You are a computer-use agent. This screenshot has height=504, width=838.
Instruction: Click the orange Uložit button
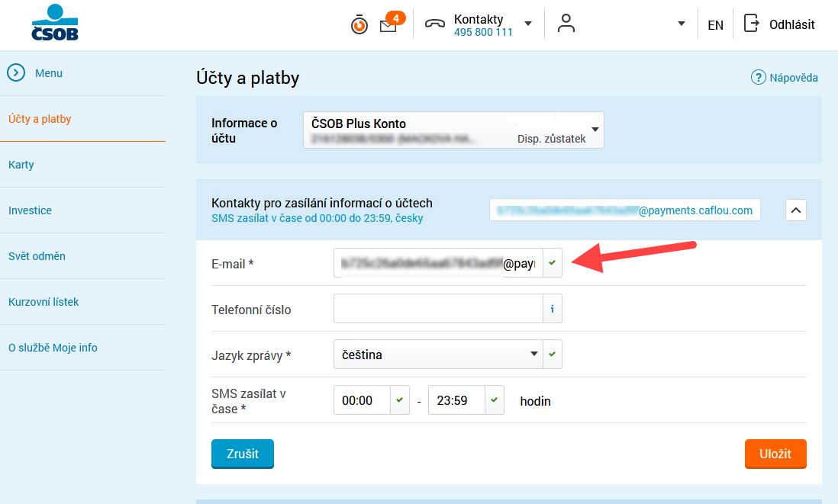point(775,454)
